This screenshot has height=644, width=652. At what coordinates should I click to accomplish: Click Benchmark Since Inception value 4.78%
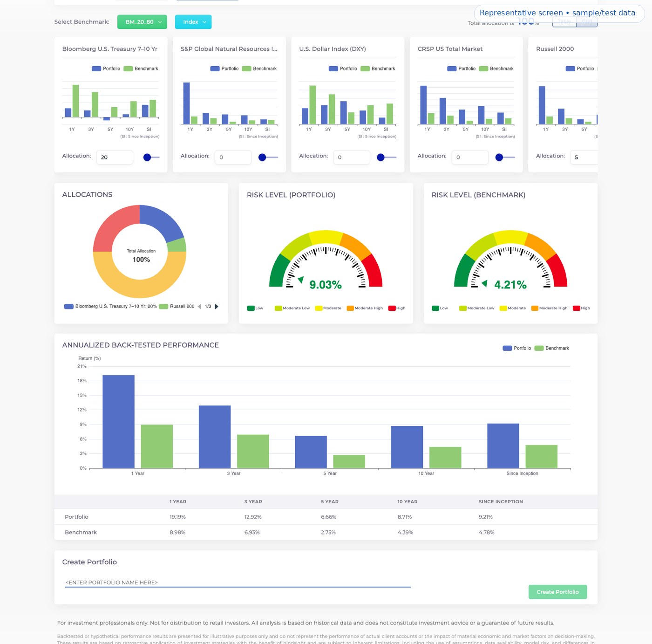[487, 532]
